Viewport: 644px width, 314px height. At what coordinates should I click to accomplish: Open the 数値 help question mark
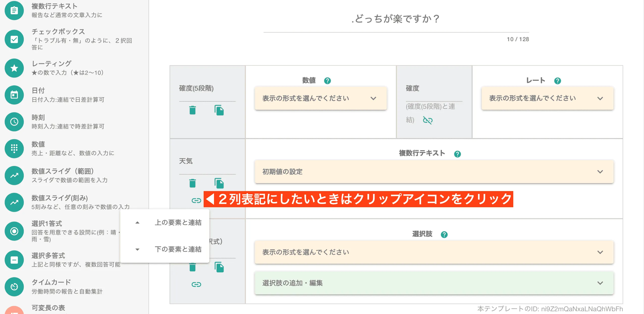click(327, 81)
